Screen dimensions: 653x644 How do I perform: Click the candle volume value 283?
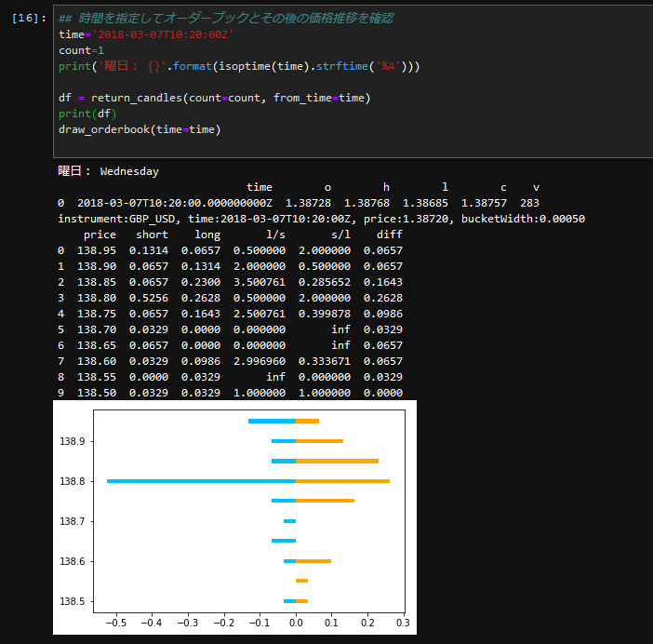click(529, 203)
